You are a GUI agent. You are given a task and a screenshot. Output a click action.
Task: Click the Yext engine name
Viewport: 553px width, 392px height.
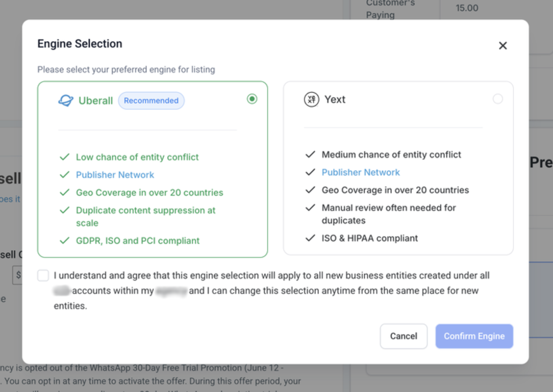coord(335,99)
